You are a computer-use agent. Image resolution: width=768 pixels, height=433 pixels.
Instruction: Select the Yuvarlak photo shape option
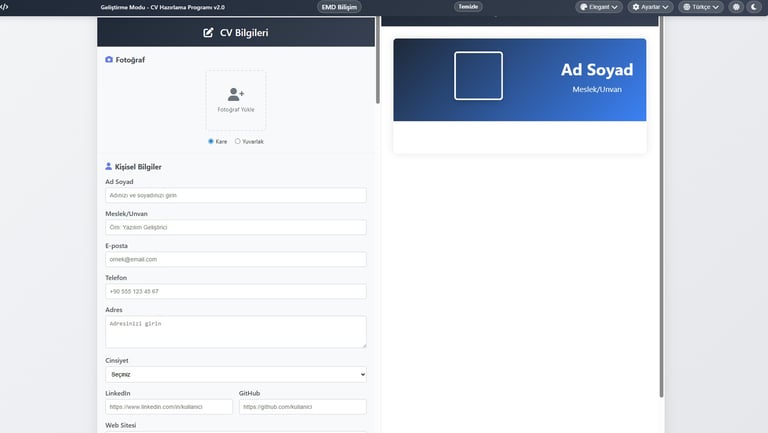point(238,142)
